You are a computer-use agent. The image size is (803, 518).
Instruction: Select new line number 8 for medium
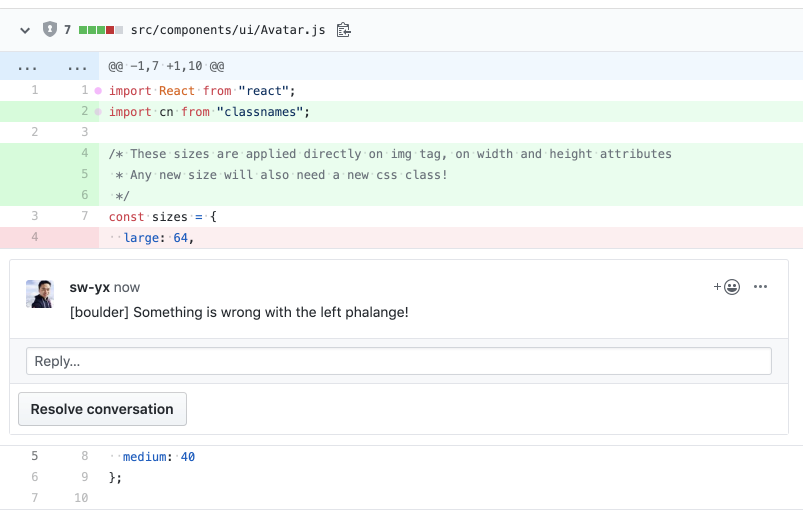pos(85,456)
